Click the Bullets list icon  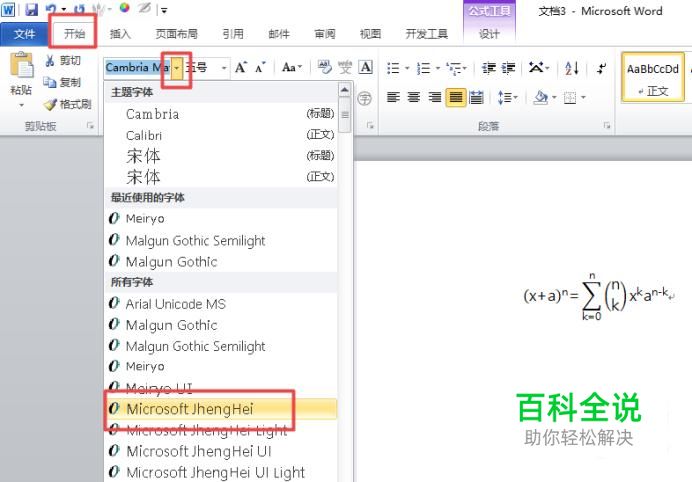click(x=393, y=68)
